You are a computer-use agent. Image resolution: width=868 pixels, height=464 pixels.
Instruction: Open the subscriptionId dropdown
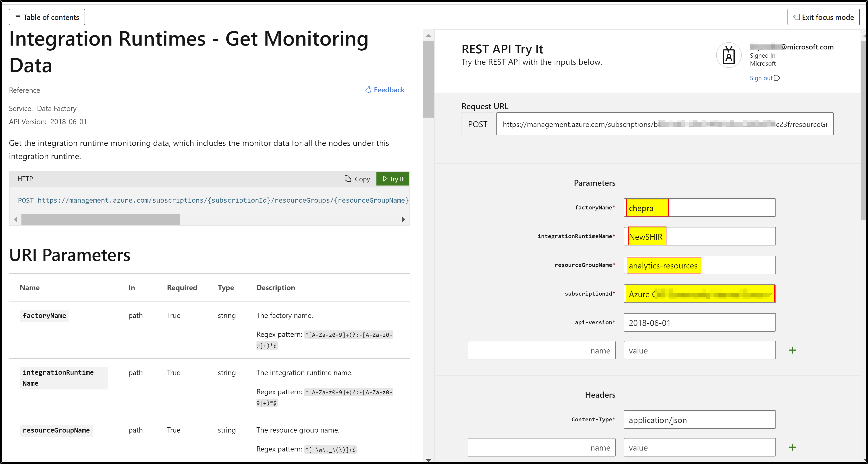700,294
